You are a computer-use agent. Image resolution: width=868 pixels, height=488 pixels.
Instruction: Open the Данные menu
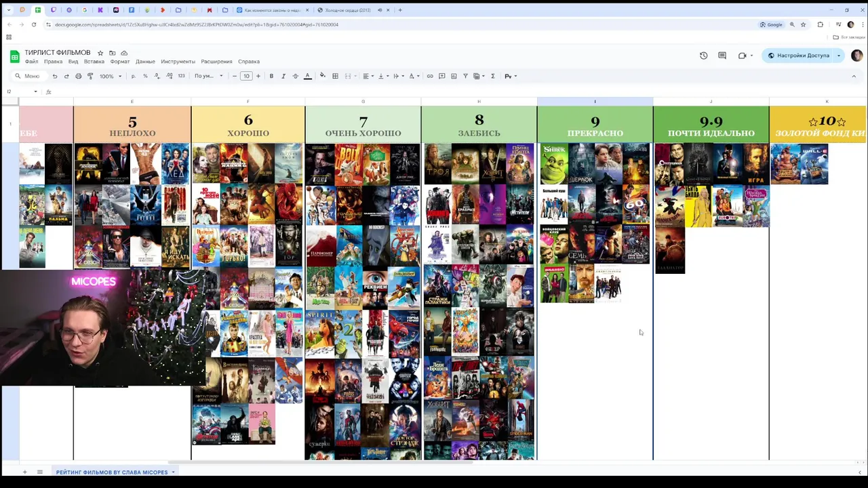click(145, 62)
